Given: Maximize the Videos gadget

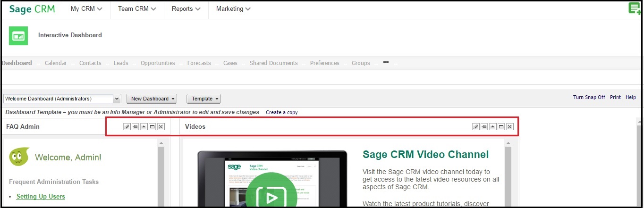Looking at the screenshot, I should click(501, 127).
